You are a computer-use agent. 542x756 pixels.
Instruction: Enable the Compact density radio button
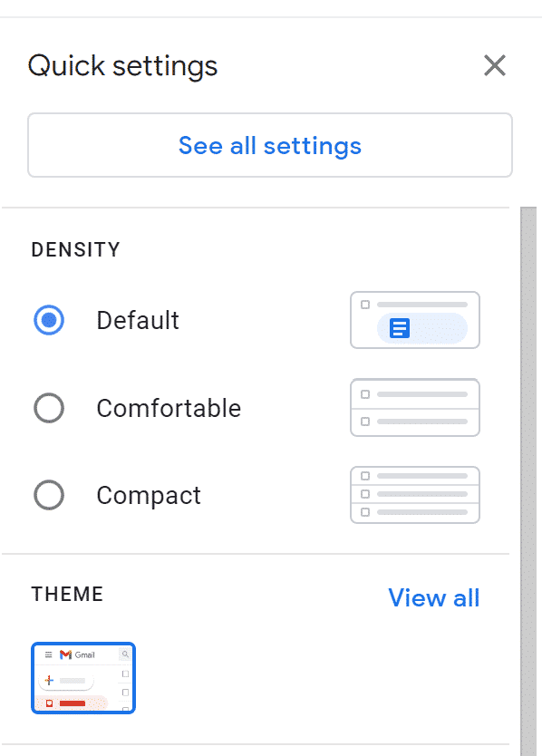[x=49, y=495]
